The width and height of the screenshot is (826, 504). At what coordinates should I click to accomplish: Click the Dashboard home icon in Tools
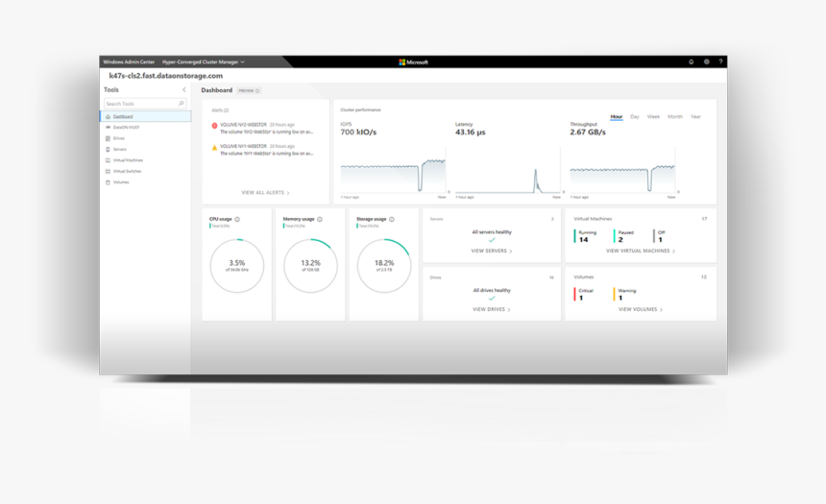108,117
